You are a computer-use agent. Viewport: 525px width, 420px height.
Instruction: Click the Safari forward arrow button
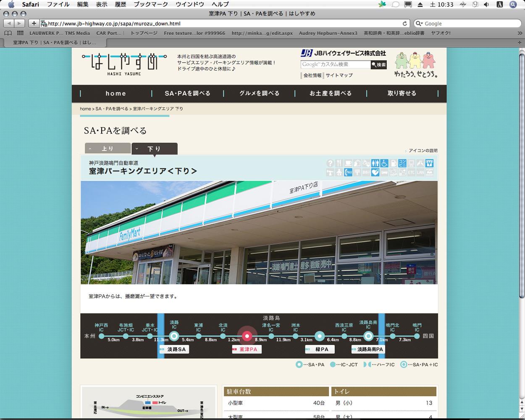pyautogui.click(x=20, y=24)
